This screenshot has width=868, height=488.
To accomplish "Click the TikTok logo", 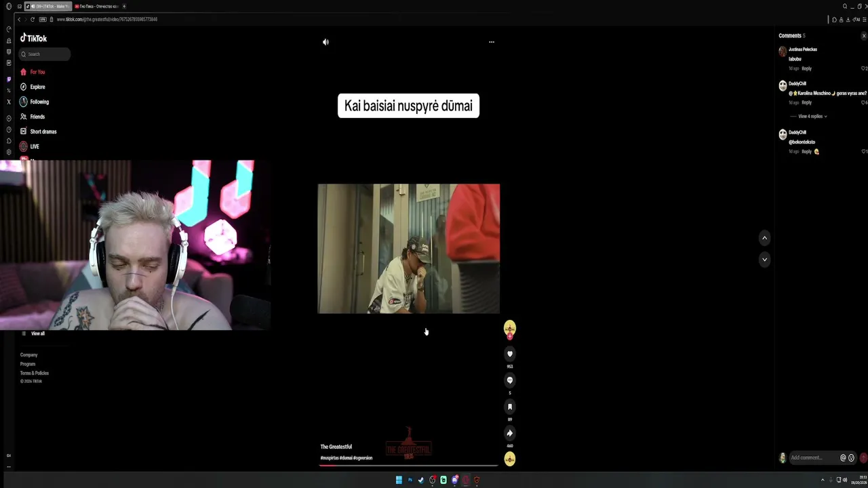I will coord(33,39).
